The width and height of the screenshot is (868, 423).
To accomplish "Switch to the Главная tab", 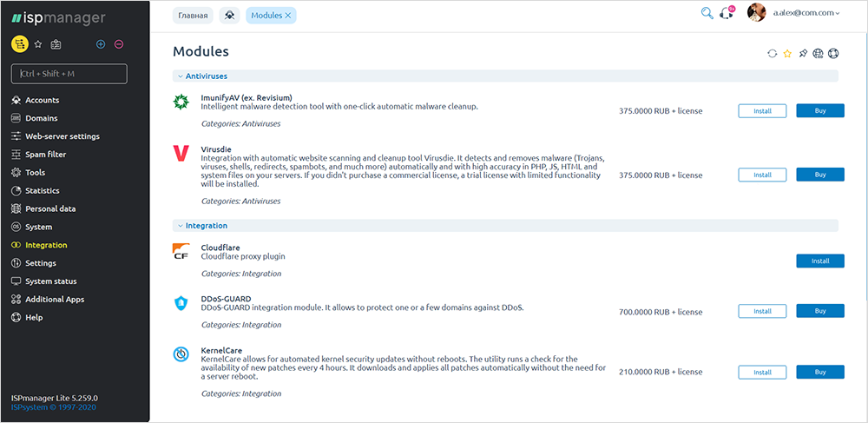I will pyautogui.click(x=194, y=16).
